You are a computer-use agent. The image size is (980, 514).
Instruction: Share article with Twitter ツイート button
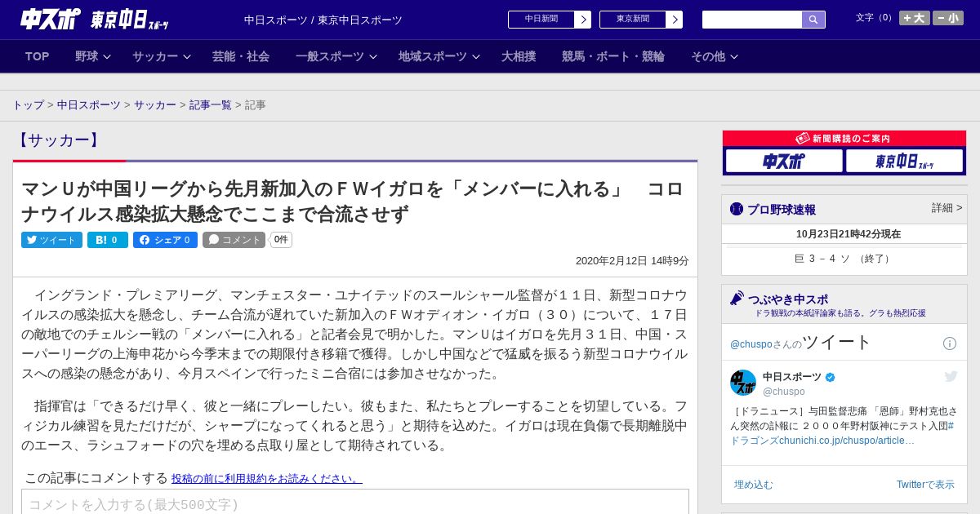[x=51, y=240]
